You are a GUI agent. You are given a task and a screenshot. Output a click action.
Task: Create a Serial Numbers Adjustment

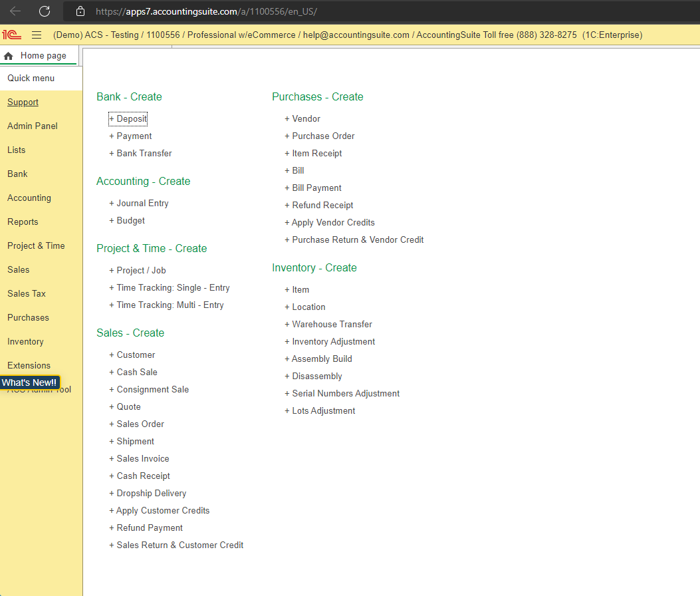coord(342,394)
